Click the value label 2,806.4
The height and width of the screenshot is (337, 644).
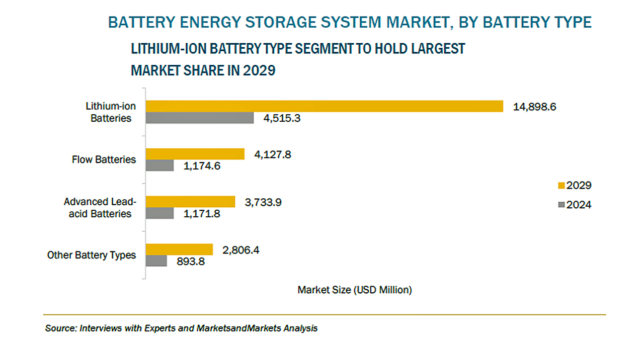click(x=241, y=250)
